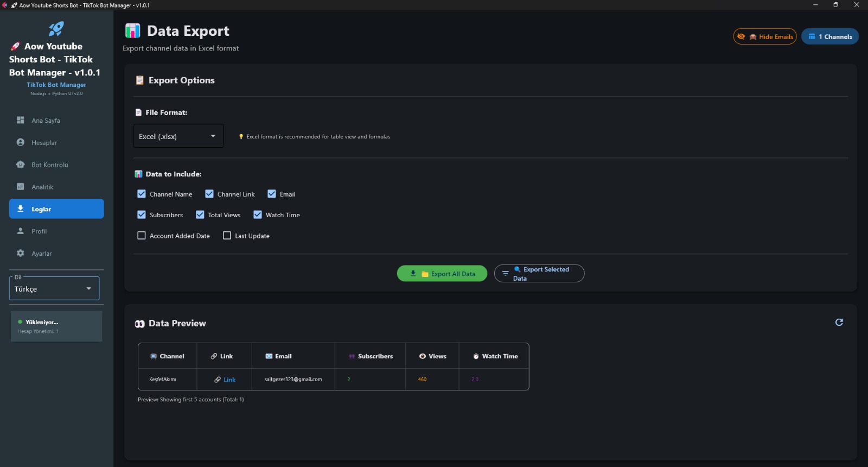Open the Loglar menu item
Viewport: 868px width, 467px height.
[56, 209]
